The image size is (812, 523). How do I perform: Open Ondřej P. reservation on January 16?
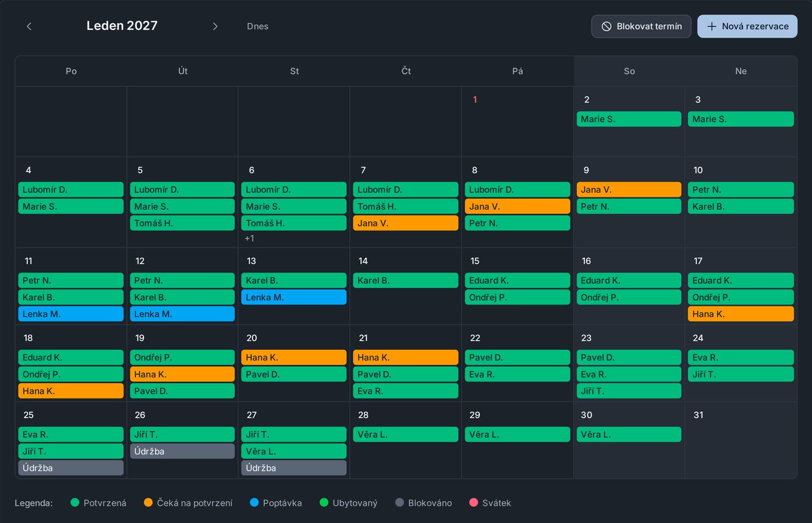point(629,297)
